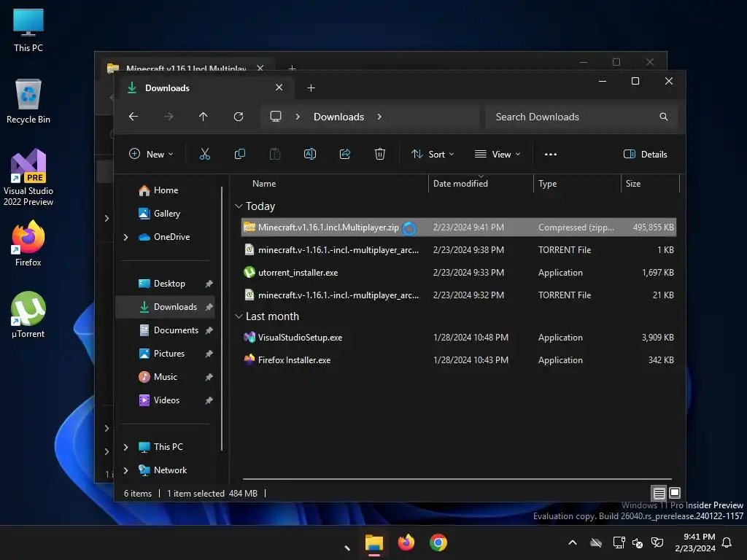This screenshot has width=747, height=560.
Task: Select the uTorrent desktop shortcut
Action: pos(28,315)
